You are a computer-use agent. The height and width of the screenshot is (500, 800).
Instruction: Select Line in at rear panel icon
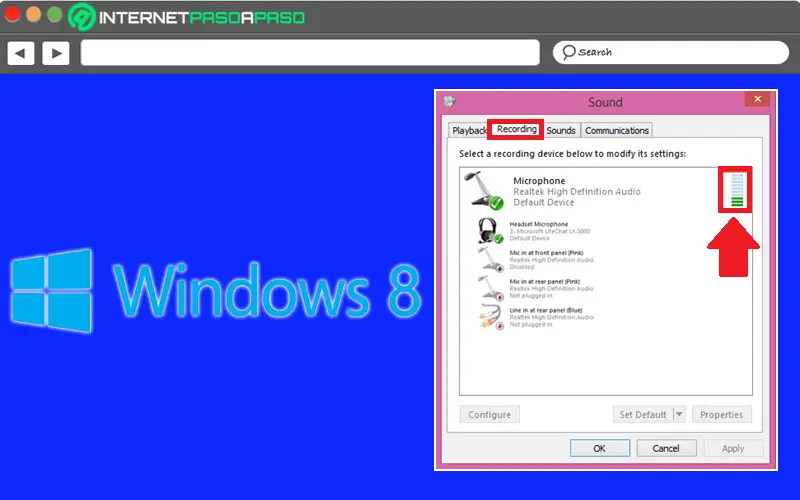[491, 317]
